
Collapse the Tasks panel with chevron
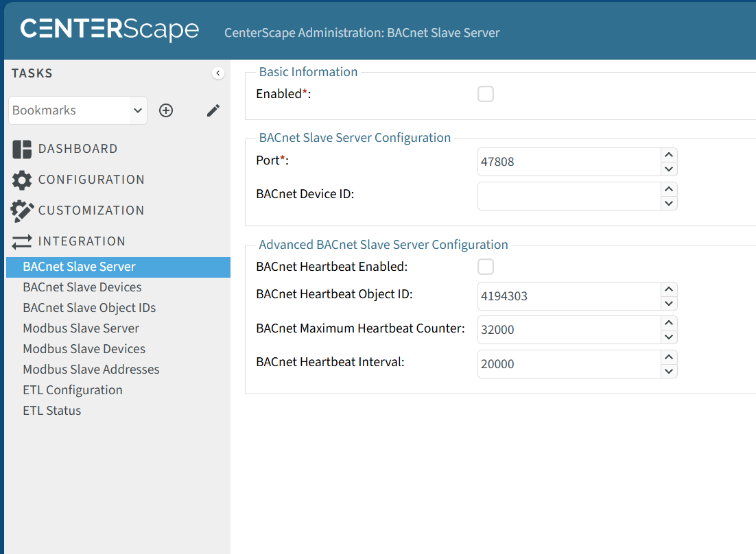218,73
